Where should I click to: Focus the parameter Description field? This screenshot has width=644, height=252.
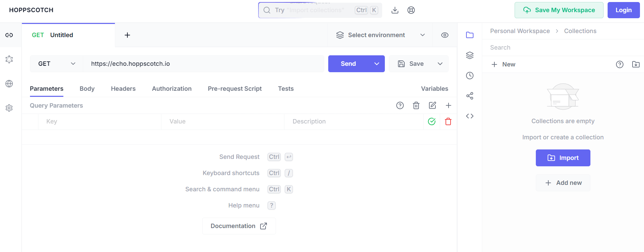click(x=354, y=121)
